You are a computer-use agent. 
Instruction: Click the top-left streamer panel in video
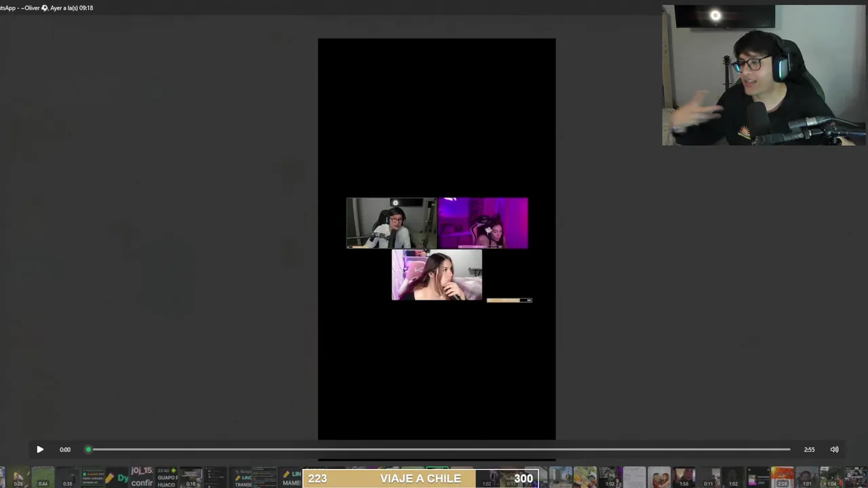click(x=391, y=223)
